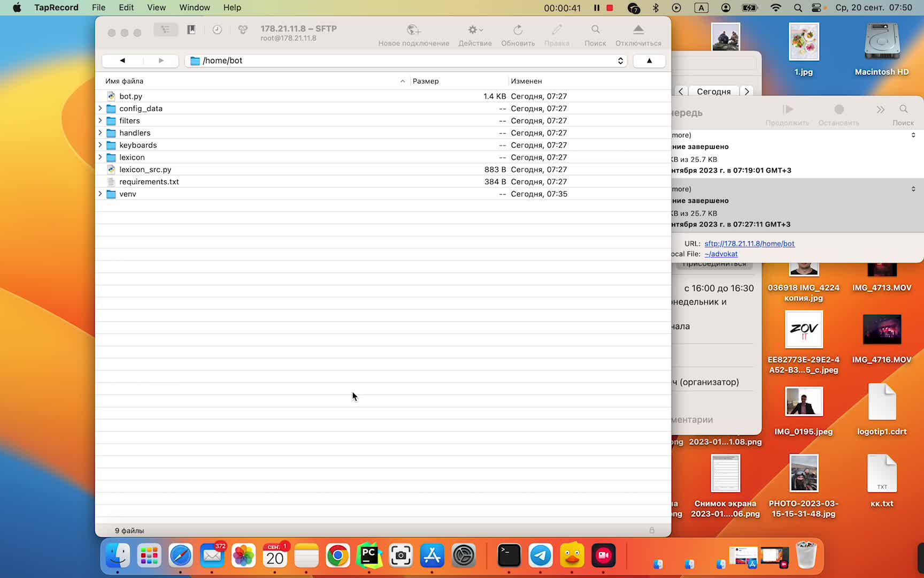Open stepper of second transfer item
Viewport: 924px width, 578px height.
click(x=913, y=189)
